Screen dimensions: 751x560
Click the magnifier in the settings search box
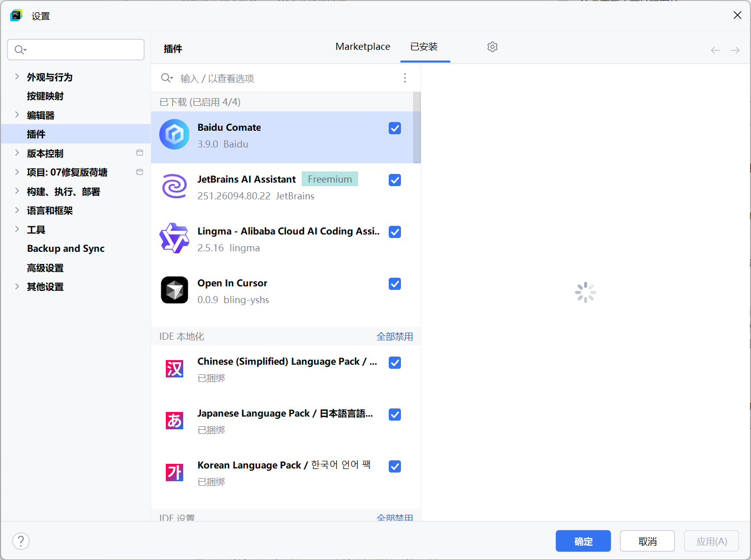tap(20, 50)
